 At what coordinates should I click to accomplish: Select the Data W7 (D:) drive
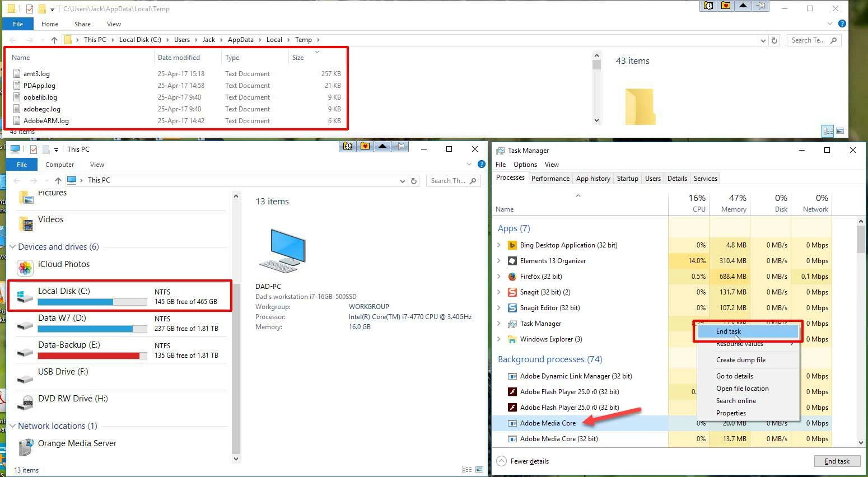tap(120, 323)
